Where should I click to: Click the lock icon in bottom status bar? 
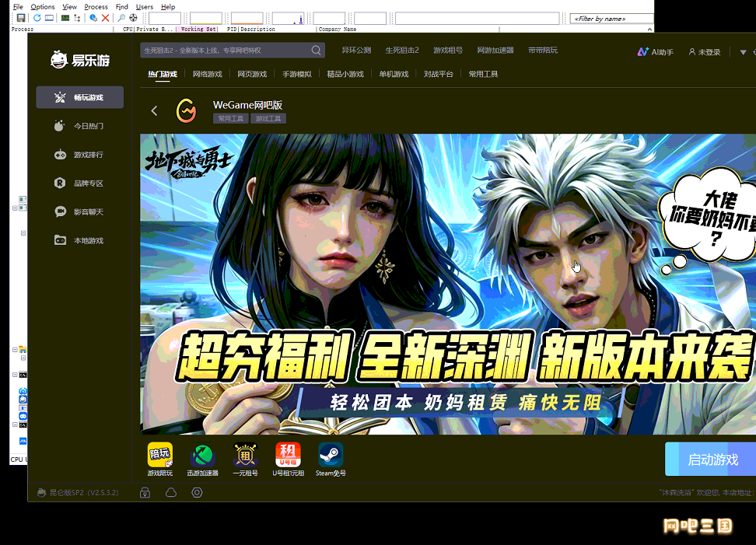tap(145, 492)
